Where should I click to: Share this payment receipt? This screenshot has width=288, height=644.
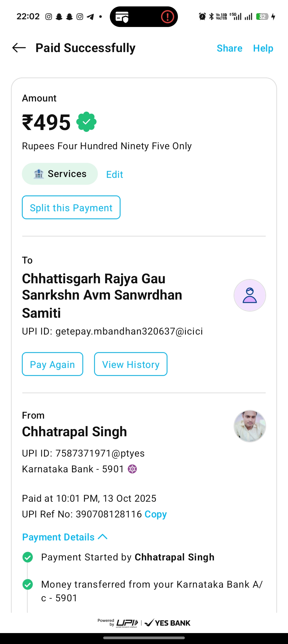tap(229, 48)
